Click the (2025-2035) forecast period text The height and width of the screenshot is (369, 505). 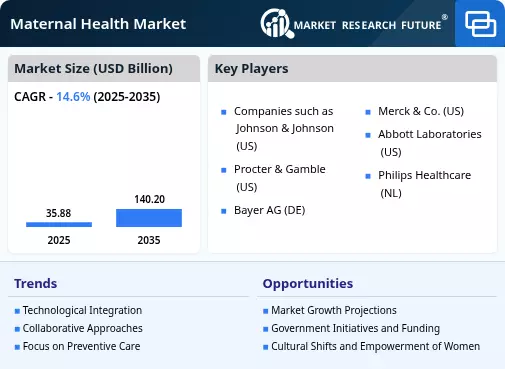pos(127,97)
